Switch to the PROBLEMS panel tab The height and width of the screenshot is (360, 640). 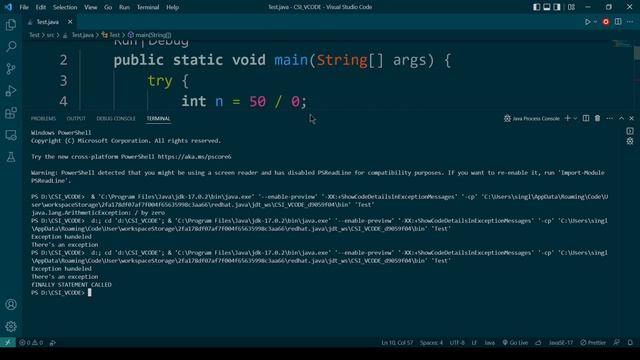click(x=43, y=118)
